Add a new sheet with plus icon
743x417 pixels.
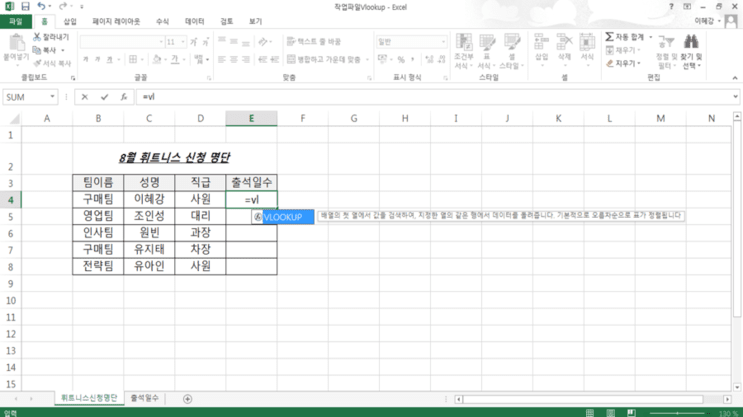tap(188, 399)
